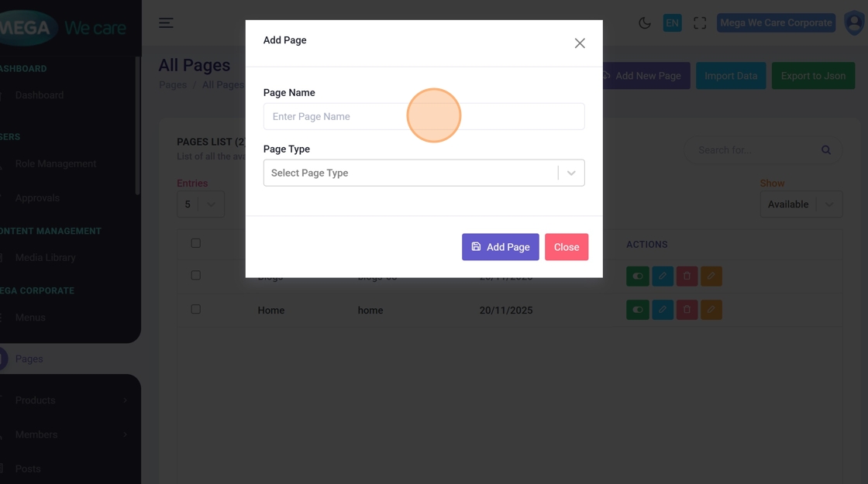Image resolution: width=868 pixels, height=484 pixels.
Task: Tick the select-all checkbox in table header
Action: 196,243
